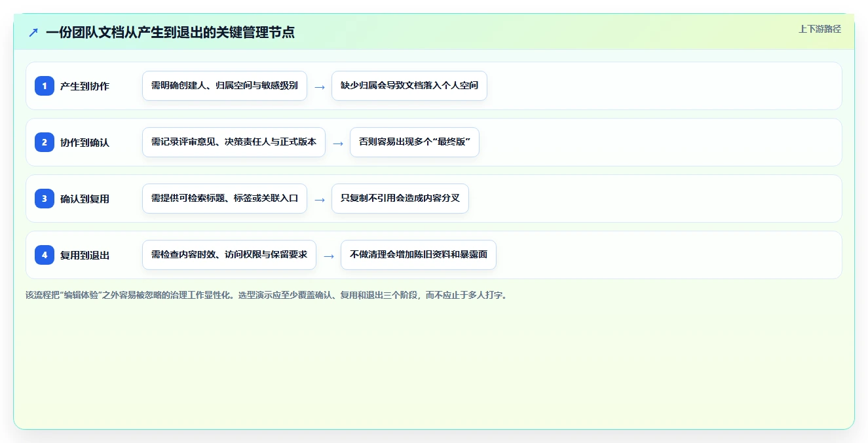Screen dimensions: 868x443
Task: Click box 需提供可检索标题、标签或关联入口
Action: point(225,199)
